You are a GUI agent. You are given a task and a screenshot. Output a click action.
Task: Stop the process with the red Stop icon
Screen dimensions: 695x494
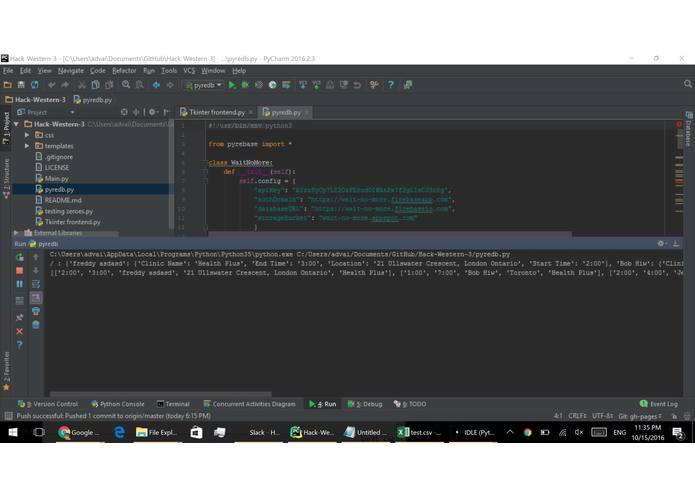[x=20, y=270]
